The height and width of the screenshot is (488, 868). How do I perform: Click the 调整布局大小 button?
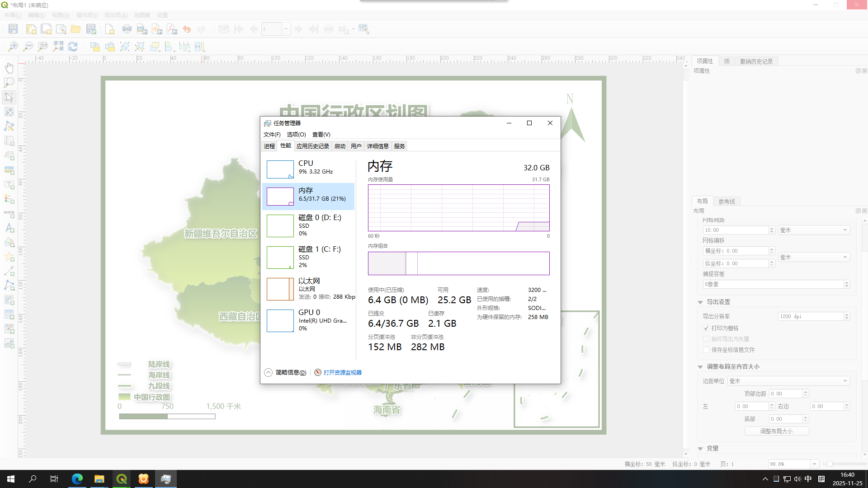coord(776,431)
